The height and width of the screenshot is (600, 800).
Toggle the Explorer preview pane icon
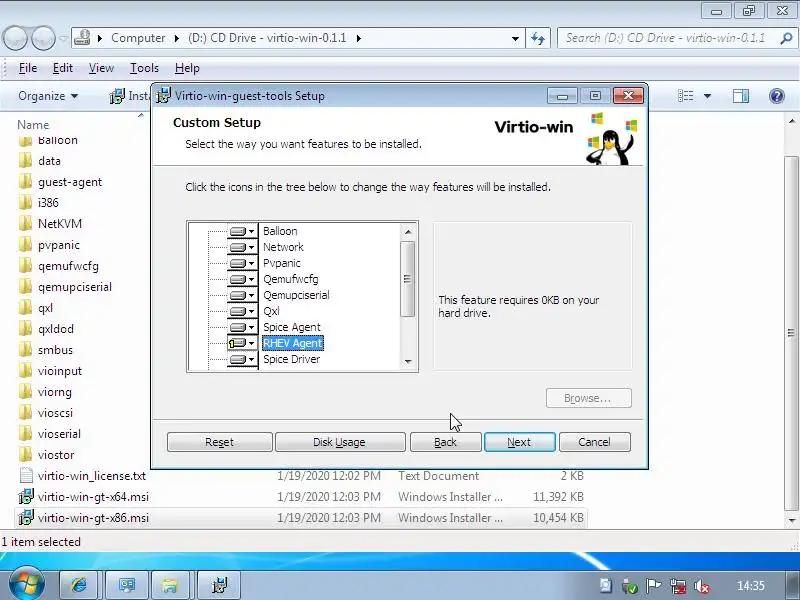(x=741, y=96)
